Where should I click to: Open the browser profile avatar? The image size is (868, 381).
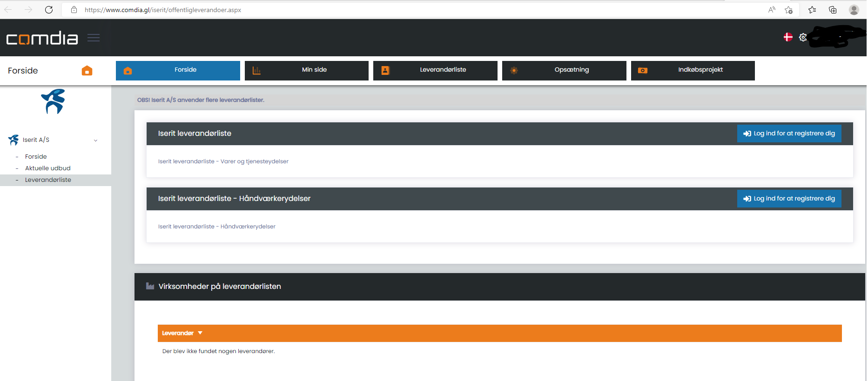click(x=854, y=10)
